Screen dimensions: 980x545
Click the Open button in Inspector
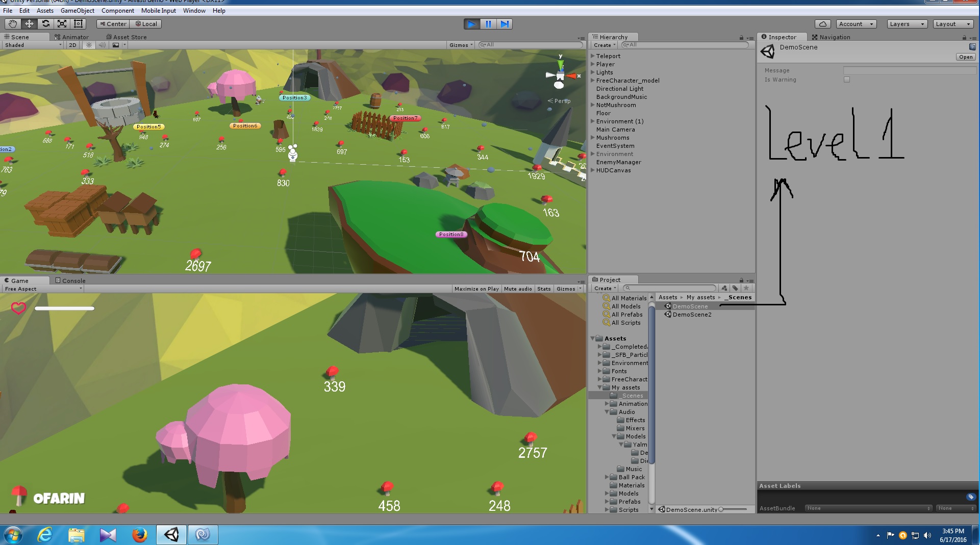point(965,57)
